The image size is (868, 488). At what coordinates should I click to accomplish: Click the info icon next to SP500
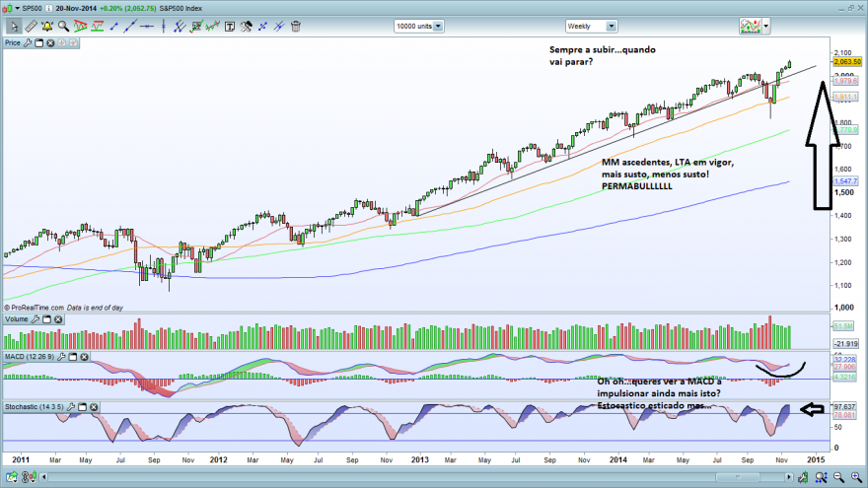[x=48, y=8]
